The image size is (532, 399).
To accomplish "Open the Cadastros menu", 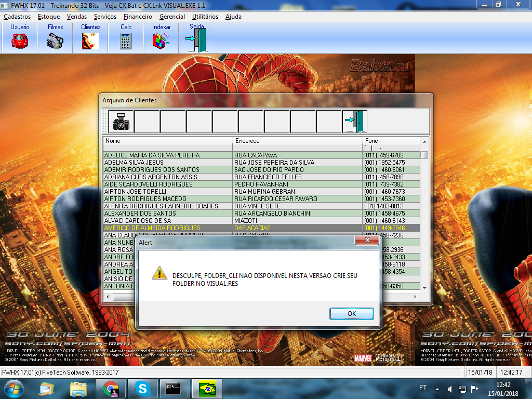I will tap(17, 16).
